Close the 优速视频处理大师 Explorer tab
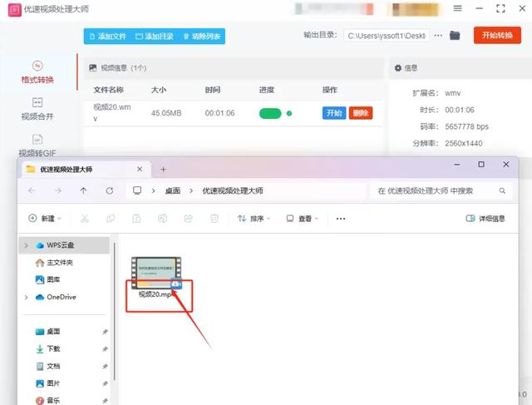The image size is (532, 405). click(x=140, y=169)
